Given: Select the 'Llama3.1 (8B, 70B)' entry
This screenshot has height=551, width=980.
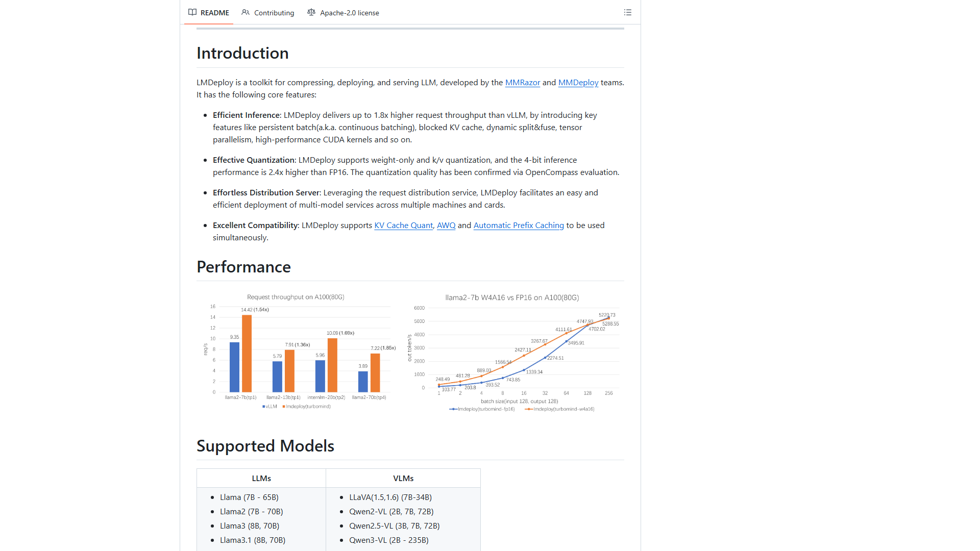Looking at the screenshot, I should pos(253,540).
